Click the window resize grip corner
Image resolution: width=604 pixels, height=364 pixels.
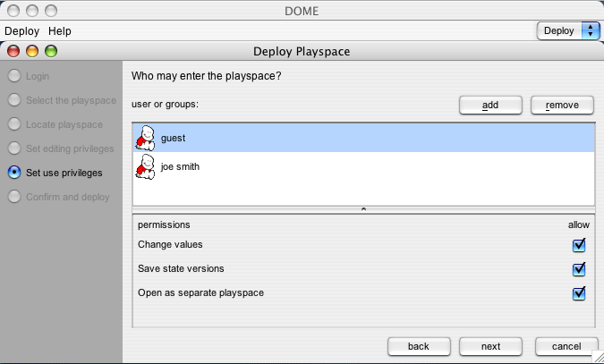[x=598, y=357]
